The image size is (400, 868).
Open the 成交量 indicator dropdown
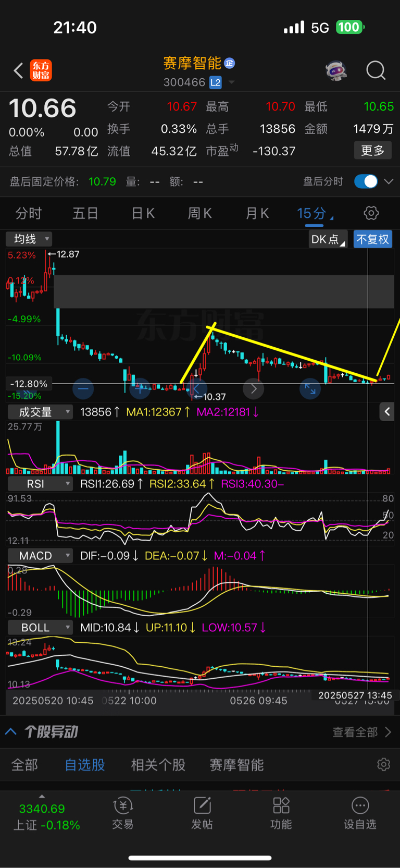click(41, 412)
